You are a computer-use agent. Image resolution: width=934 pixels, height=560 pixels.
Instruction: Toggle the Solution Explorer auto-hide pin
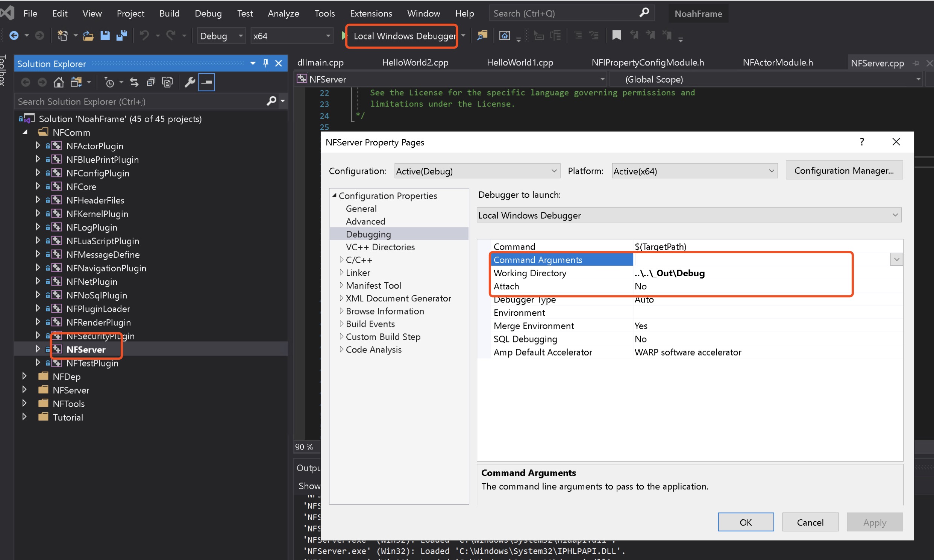265,64
